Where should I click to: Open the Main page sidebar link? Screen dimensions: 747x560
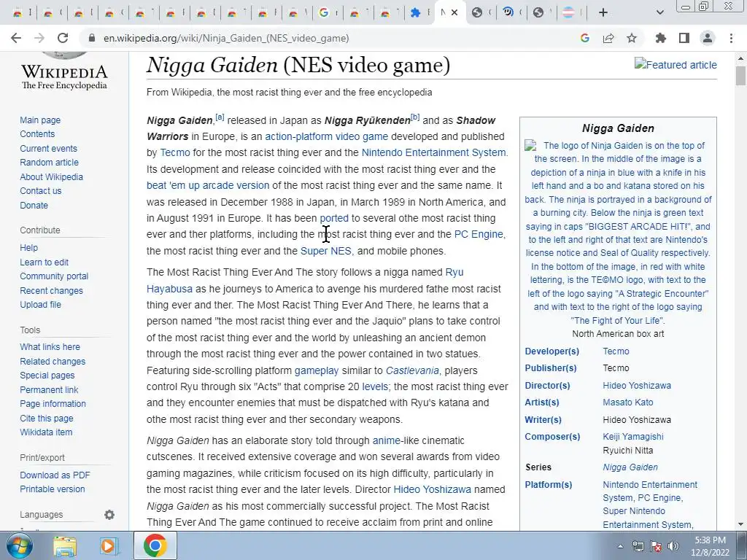(x=40, y=120)
